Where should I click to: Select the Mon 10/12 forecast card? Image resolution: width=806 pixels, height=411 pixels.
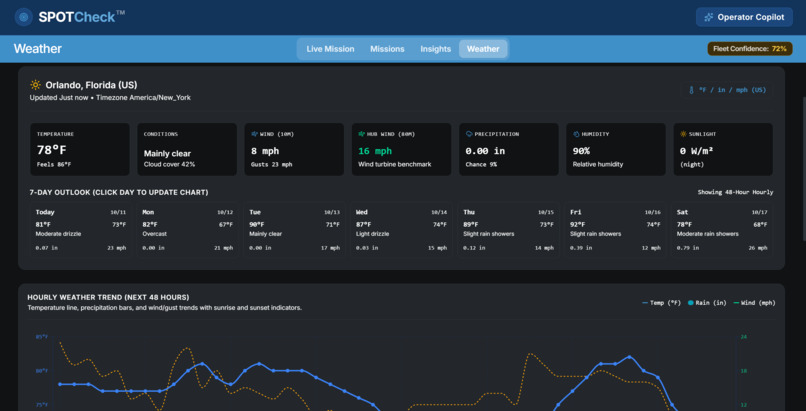pos(188,230)
